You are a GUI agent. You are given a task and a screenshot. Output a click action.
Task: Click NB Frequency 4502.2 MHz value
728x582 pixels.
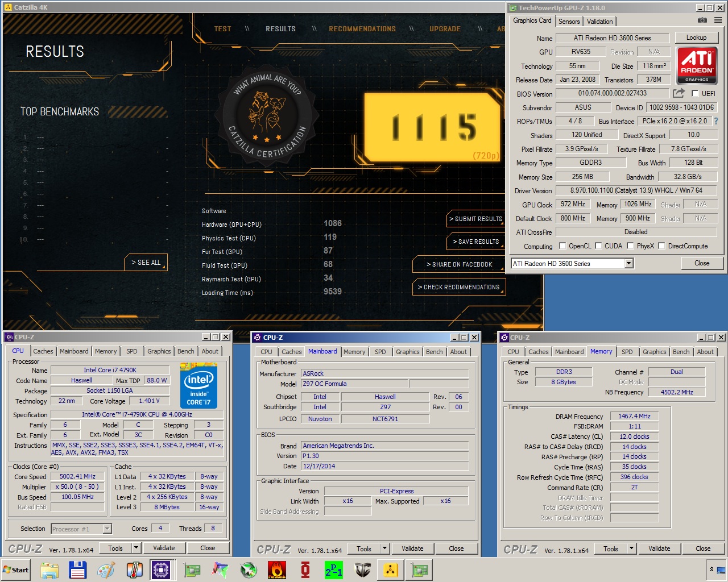point(677,392)
